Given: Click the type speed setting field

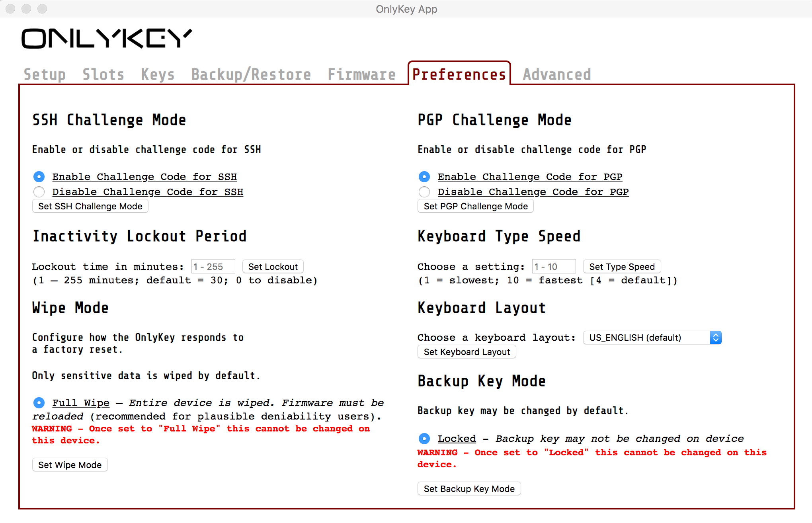Looking at the screenshot, I should click(554, 267).
